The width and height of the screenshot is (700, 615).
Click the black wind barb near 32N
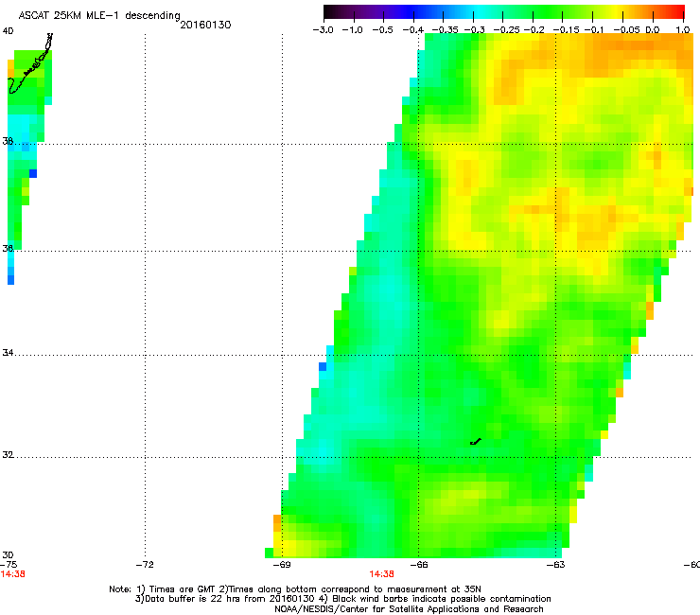476,442
